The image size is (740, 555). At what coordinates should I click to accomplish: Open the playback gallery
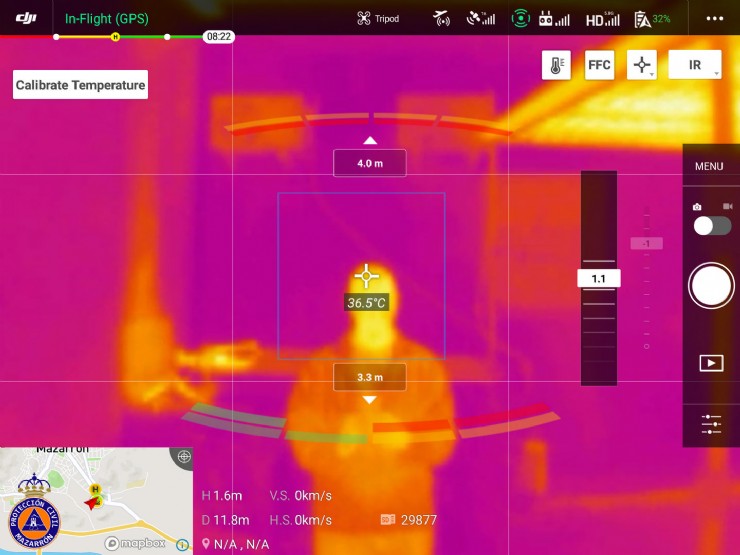pyautogui.click(x=711, y=363)
